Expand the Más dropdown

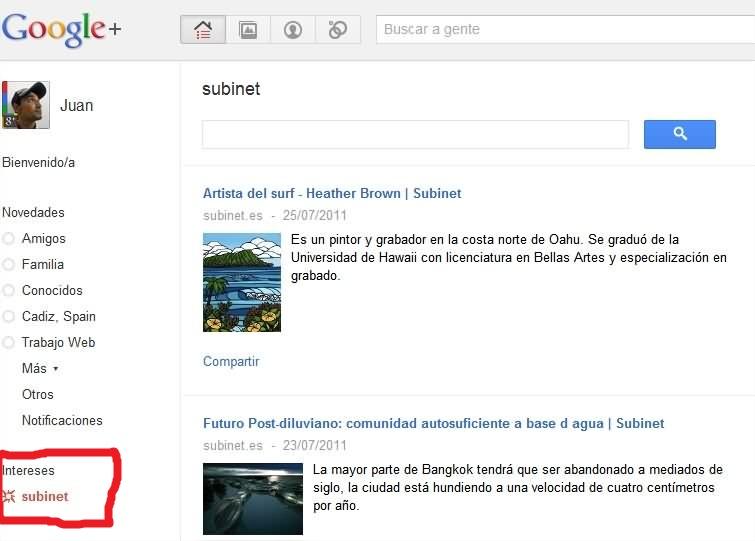[40, 368]
